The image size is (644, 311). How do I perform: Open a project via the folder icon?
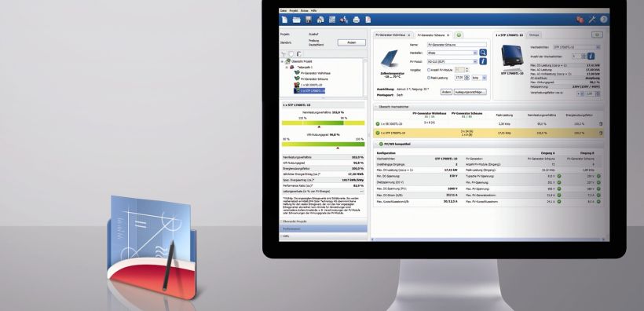click(296, 20)
